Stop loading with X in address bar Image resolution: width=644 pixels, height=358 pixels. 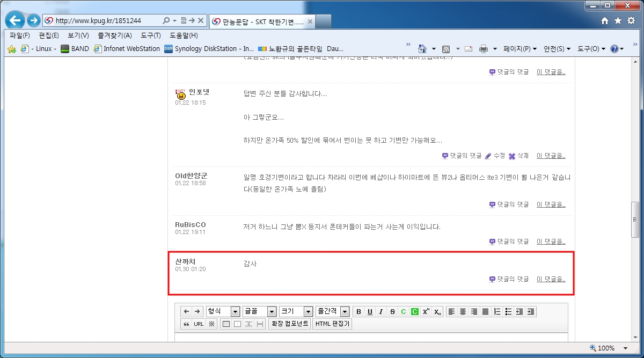(x=201, y=20)
